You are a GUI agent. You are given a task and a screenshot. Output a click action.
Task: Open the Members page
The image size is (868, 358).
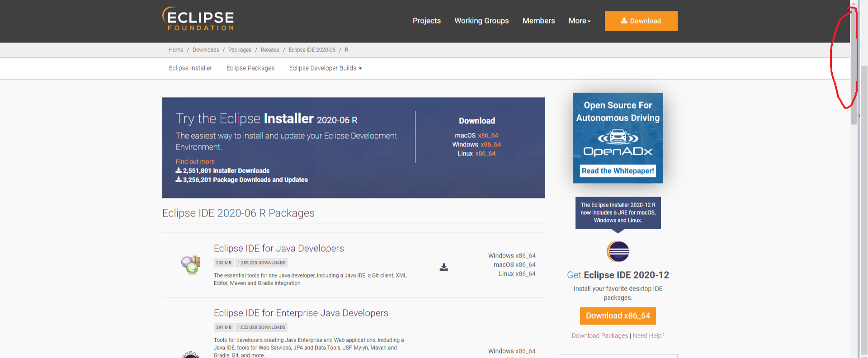click(x=538, y=21)
